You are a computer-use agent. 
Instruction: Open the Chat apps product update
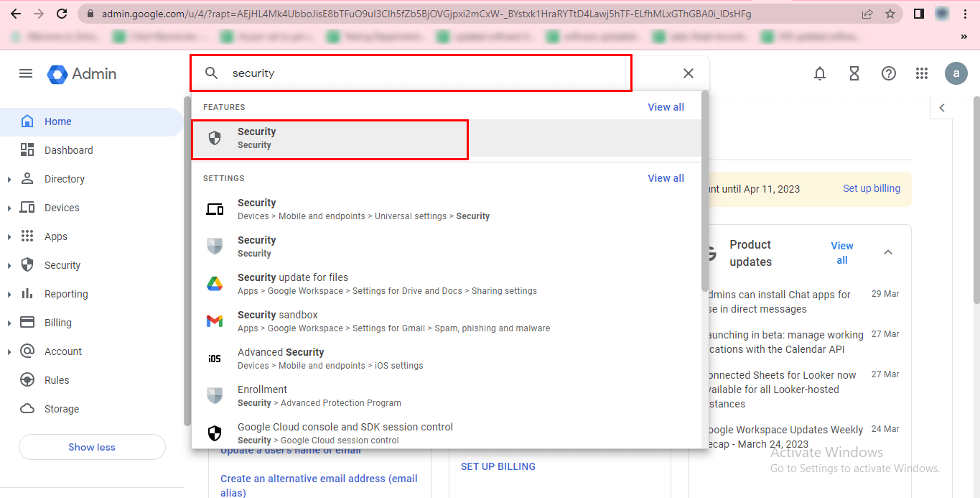coord(778,302)
